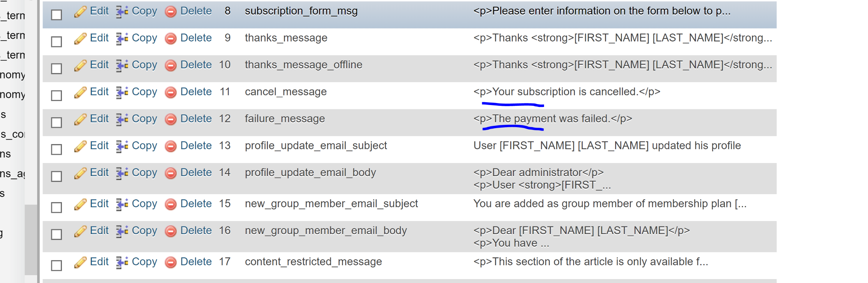
Task: Click the copy icon for new_group_member_email_body row
Action: point(122,231)
